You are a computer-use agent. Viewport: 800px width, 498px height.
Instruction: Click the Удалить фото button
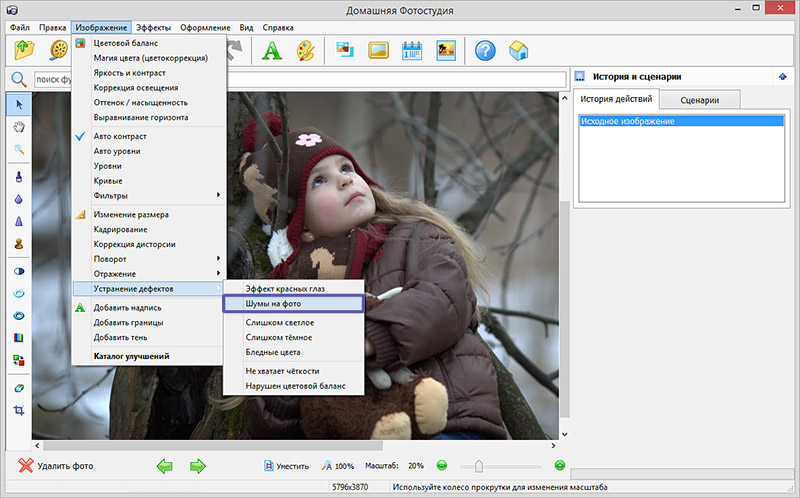tap(56, 465)
